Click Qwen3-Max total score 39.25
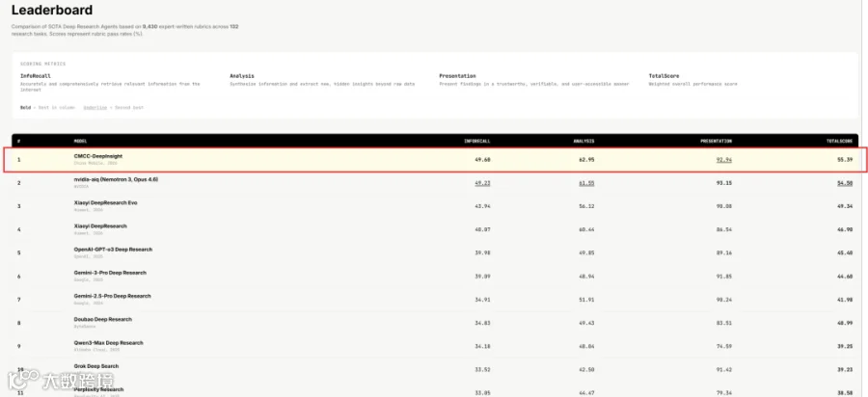This screenshot has width=868, height=397. (x=845, y=346)
